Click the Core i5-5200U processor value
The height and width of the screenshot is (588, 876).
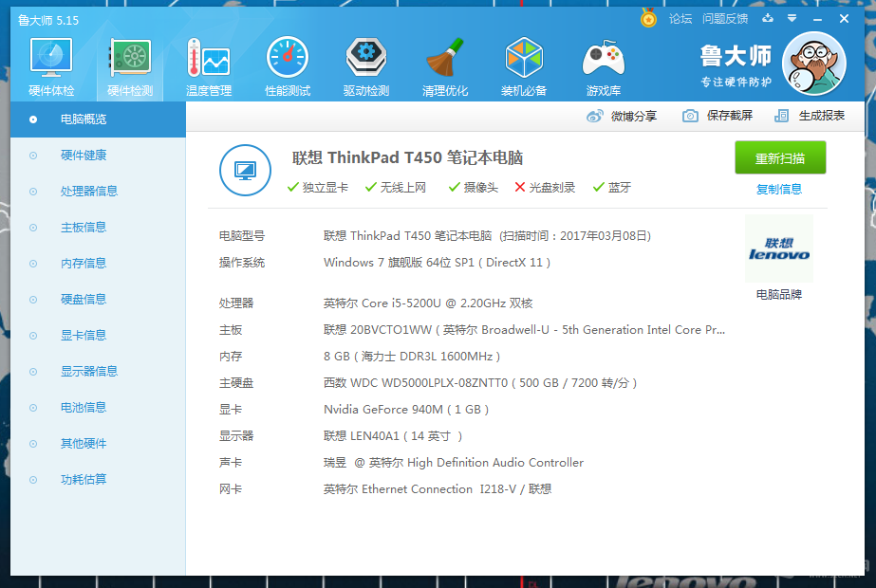[428, 303]
